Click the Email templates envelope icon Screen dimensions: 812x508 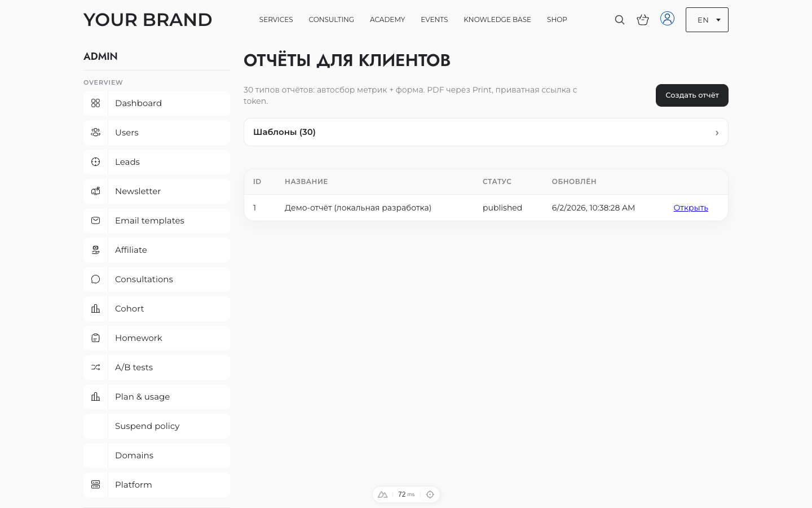pyautogui.click(x=96, y=221)
